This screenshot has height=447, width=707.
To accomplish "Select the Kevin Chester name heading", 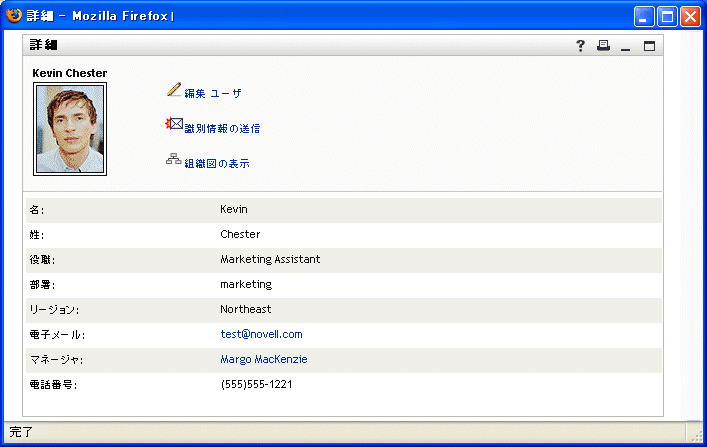I will tap(70, 73).
